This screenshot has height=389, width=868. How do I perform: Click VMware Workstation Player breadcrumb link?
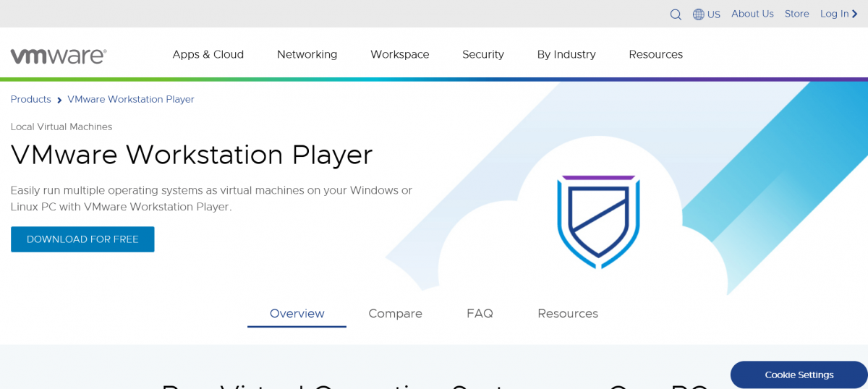coord(131,99)
